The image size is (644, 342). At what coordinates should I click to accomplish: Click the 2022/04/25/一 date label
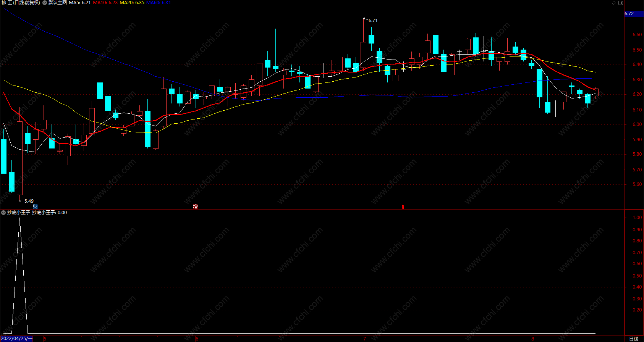tap(16, 339)
